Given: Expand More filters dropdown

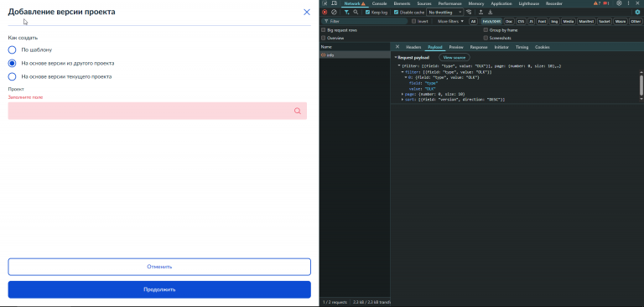Looking at the screenshot, I should pyautogui.click(x=450, y=21).
